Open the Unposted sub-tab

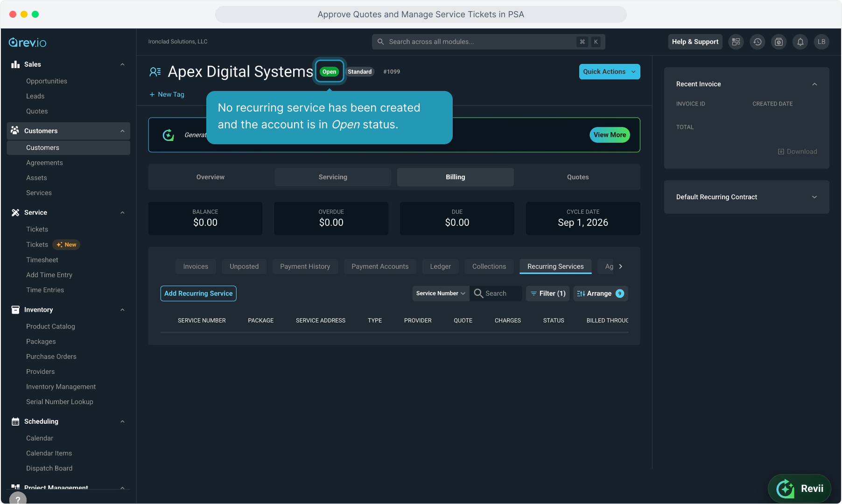click(244, 266)
